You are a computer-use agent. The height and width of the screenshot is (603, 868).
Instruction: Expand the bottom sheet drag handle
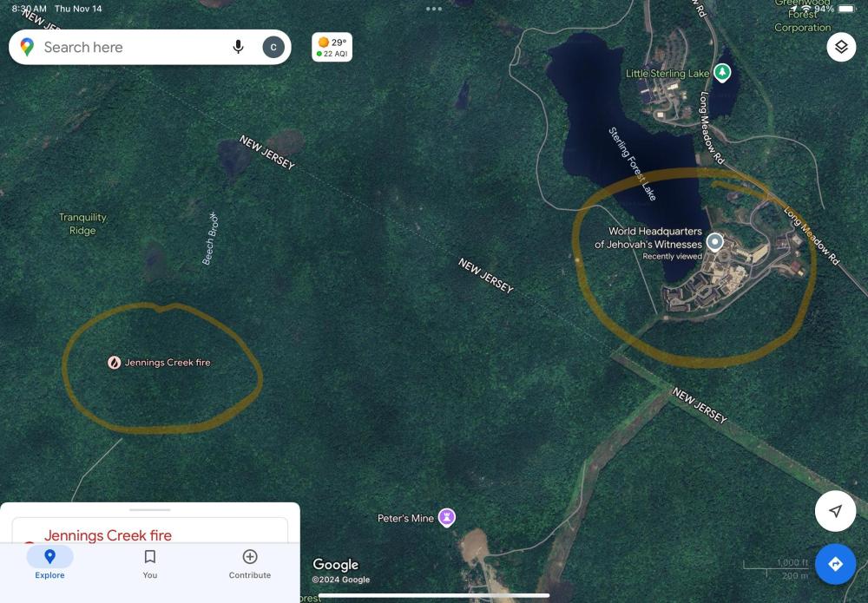[149, 509]
